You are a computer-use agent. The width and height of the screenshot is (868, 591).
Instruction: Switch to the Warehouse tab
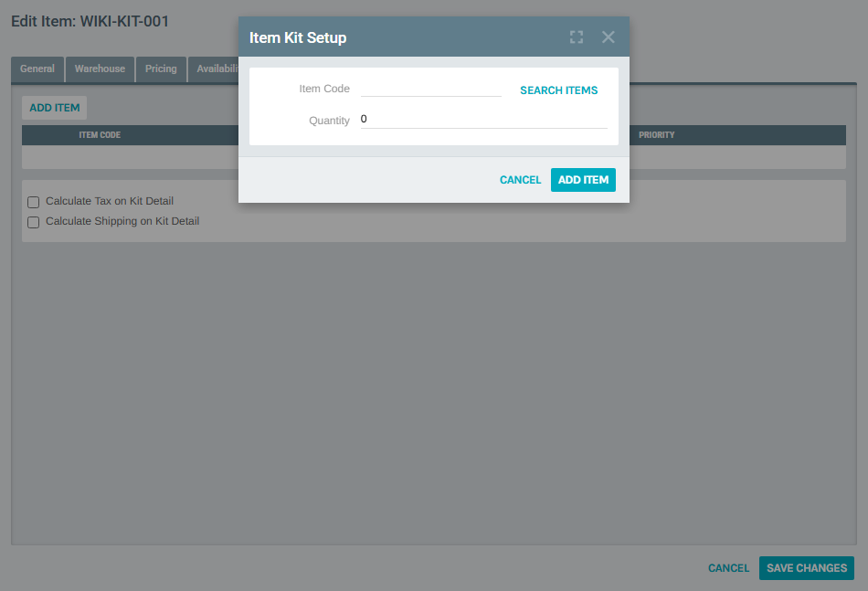click(x=99, y=69)
